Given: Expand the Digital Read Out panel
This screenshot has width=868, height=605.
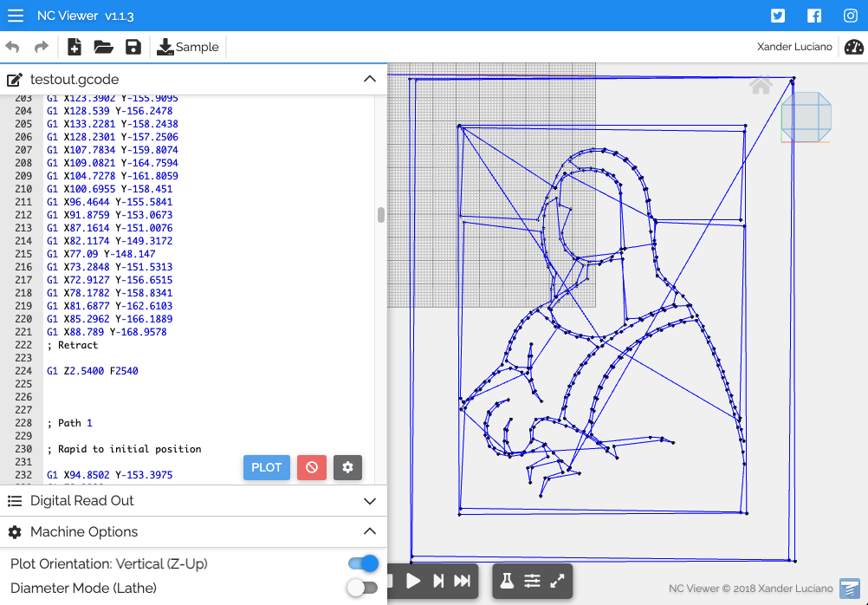Looking at the screenshot, I should (369, 501).
